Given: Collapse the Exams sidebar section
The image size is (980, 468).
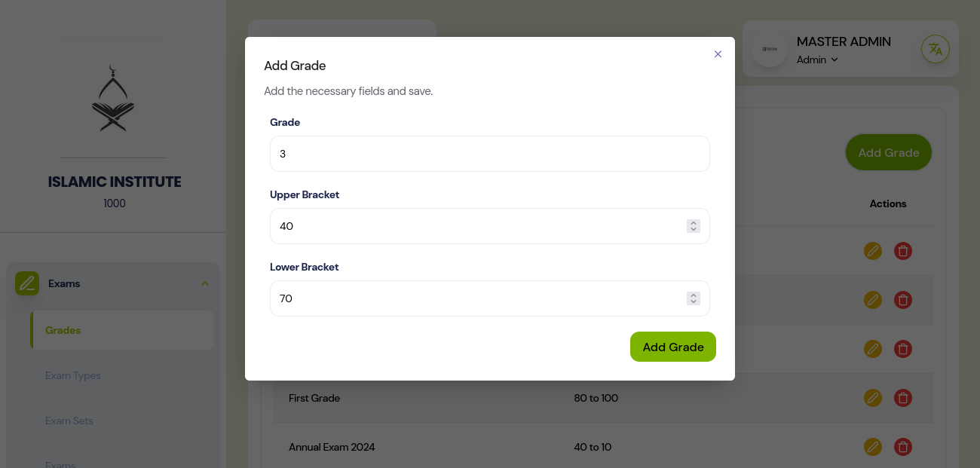Looking at the screenshot, I should pyautogui.click(x=204, y=283).
